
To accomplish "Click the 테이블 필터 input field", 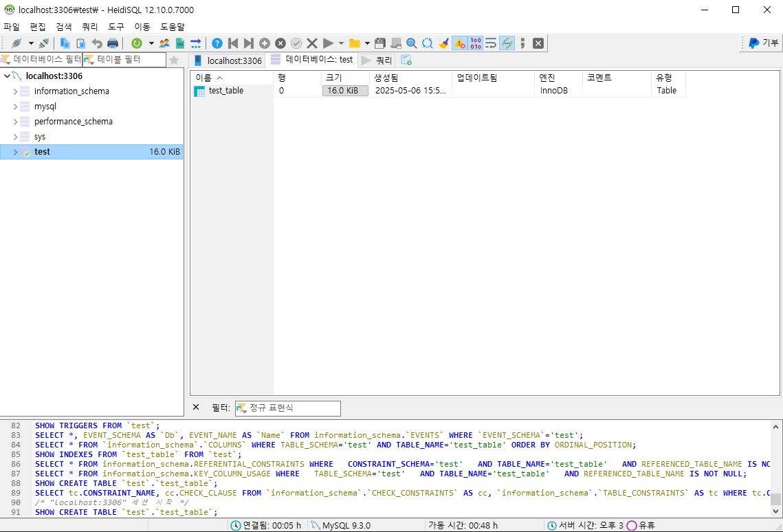I will [124, 59].
